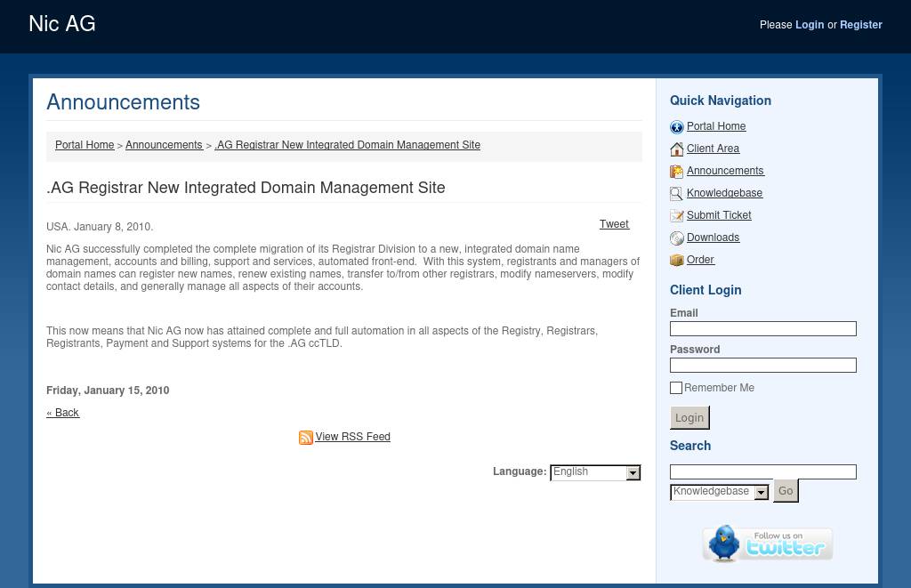Viewport: 911px width, 588px height.
Task: Click the Register link in header
Action: pos(860,25)
